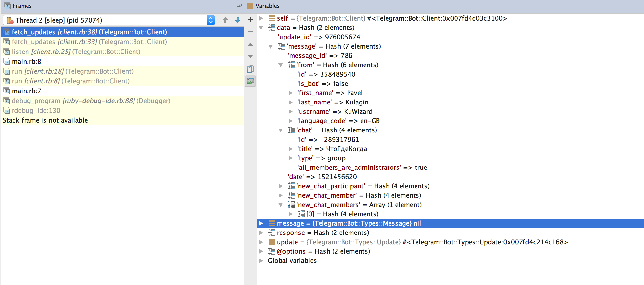Screen dimensions: 644x285
Task: Collapse the 'message' hash in data
Action: coord(271,46)
